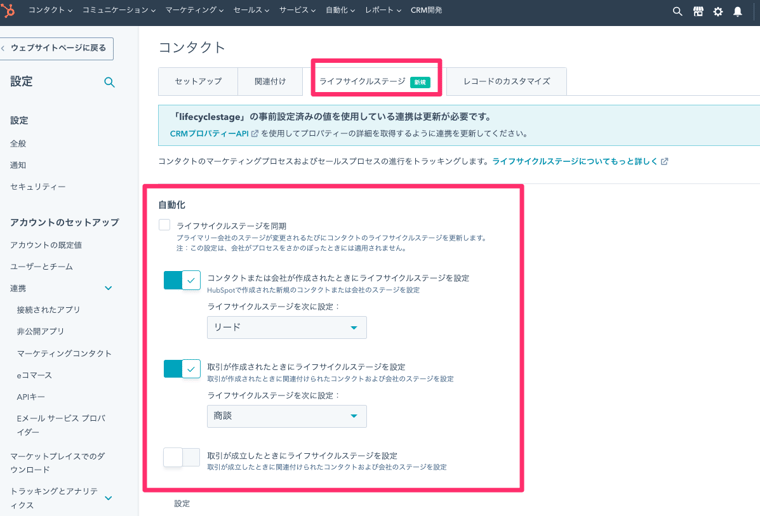
Task: Switch to the 関連付け tab
Action: point(270,81)
